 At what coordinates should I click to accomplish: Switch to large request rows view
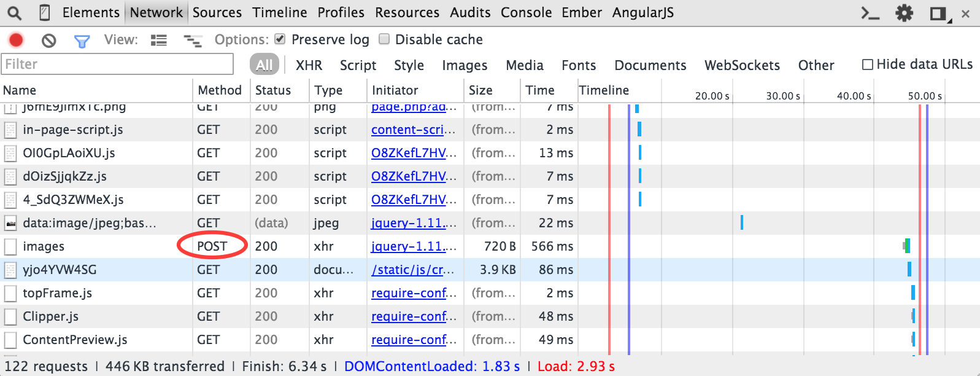[159, 41]
